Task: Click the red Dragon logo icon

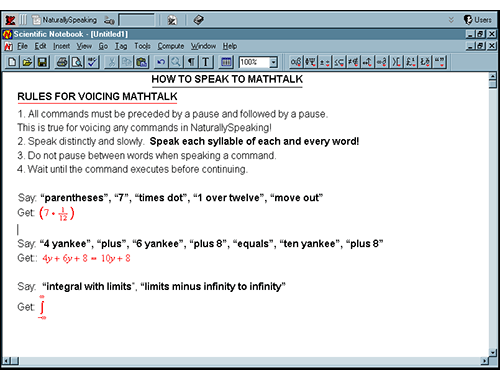Action: [x=10, y=20]
